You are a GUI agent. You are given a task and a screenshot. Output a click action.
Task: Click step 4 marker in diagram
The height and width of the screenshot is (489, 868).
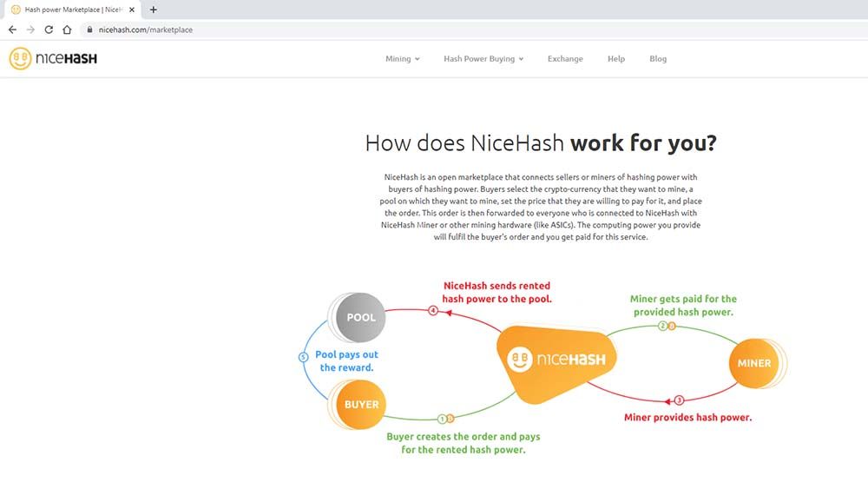click(433, 310)
